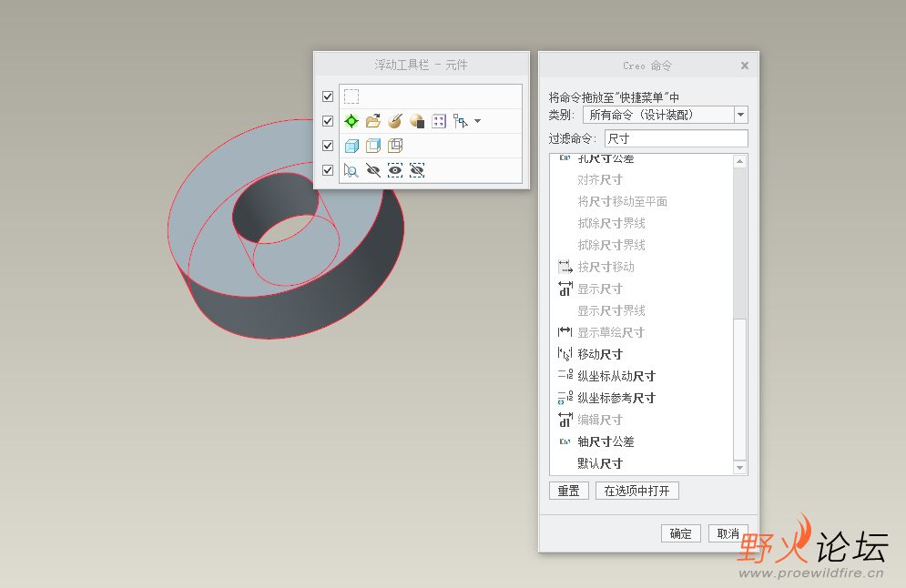Click the open folder with arrow icon
The height and width of the screenshot is (588, 906).
pos(373,121)
